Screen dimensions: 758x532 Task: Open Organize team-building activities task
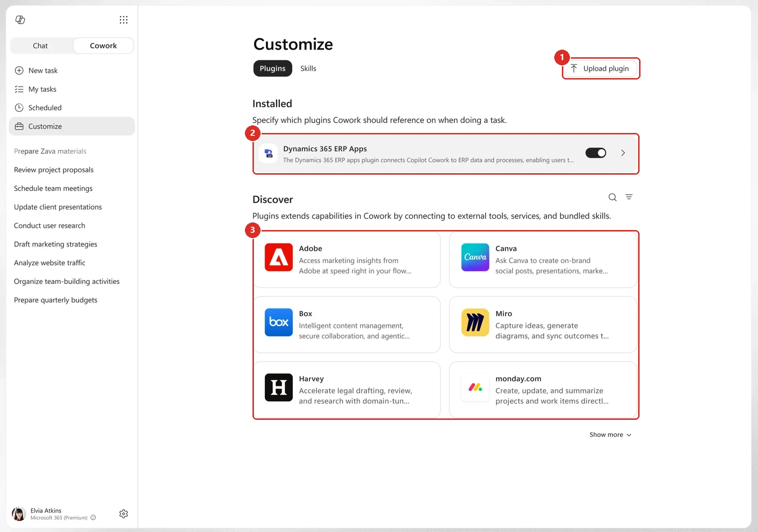67,282
